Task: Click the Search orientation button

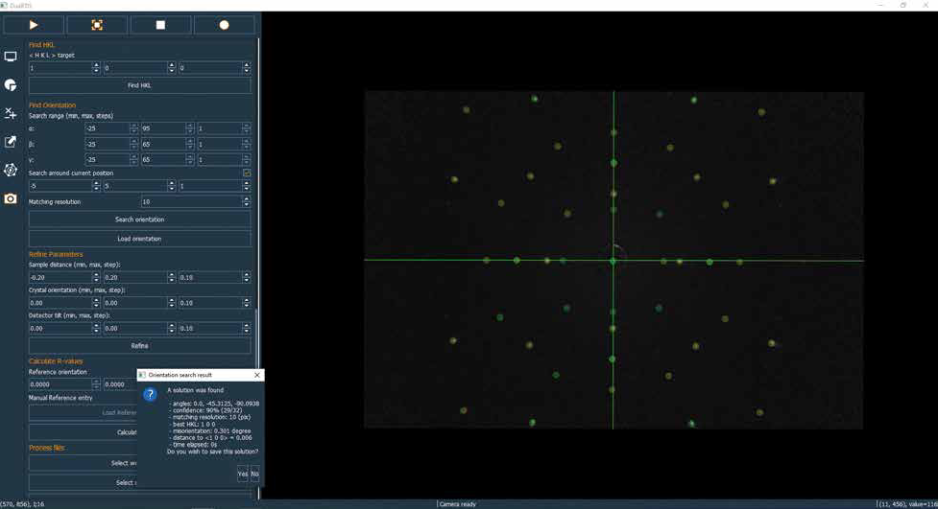Action: coord(139,219)
